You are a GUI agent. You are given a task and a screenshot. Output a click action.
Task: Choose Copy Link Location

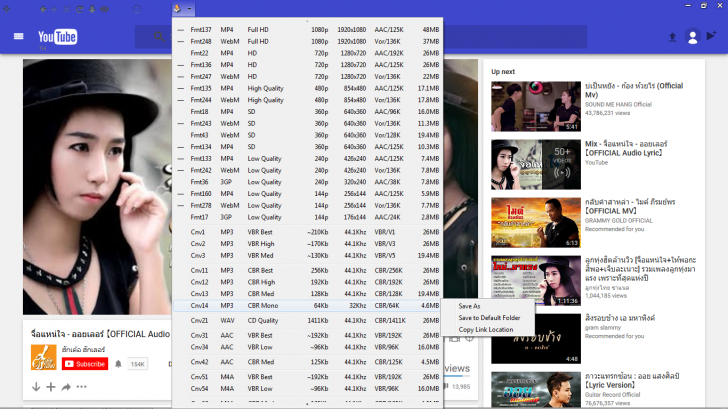pyautogui.click(x=486, y=330)
